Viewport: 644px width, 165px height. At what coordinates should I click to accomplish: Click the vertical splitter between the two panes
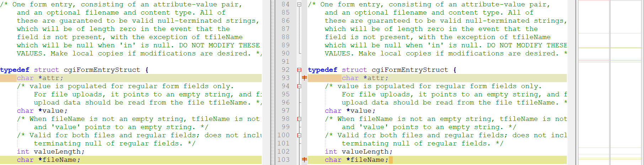(x=273, y=82)
